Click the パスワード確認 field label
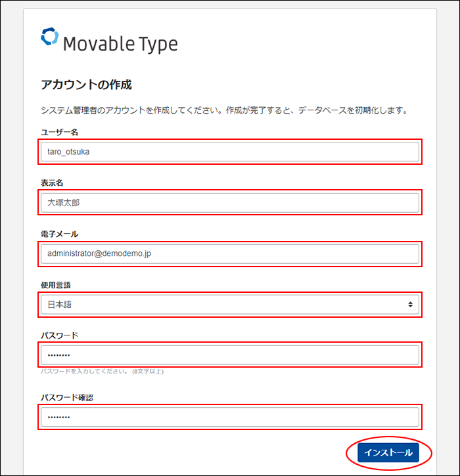The height and width of the screenshot is (476, 460). pyautogui.click(x=67, y=398)
